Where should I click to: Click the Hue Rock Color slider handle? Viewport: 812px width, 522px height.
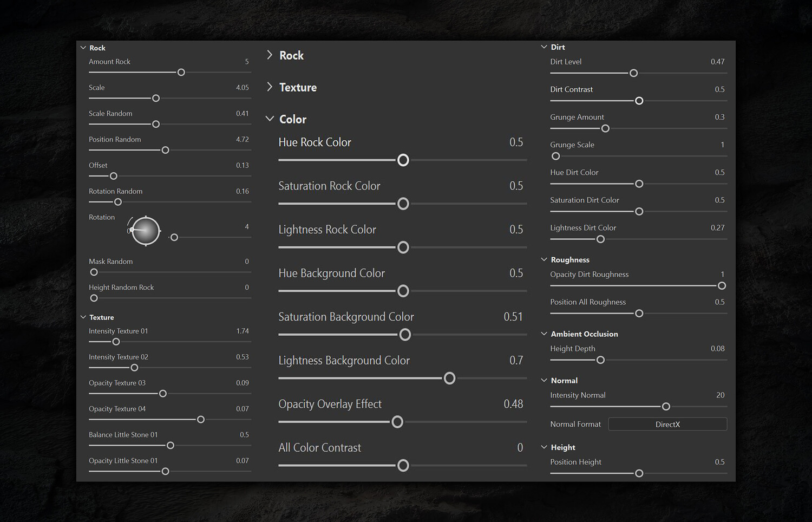[x=403, y=160]
